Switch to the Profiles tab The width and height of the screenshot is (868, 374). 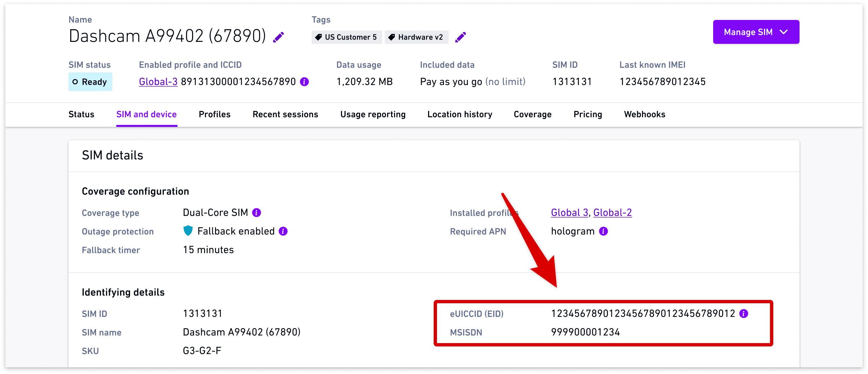pyautogui.click(x=214, y=114)
